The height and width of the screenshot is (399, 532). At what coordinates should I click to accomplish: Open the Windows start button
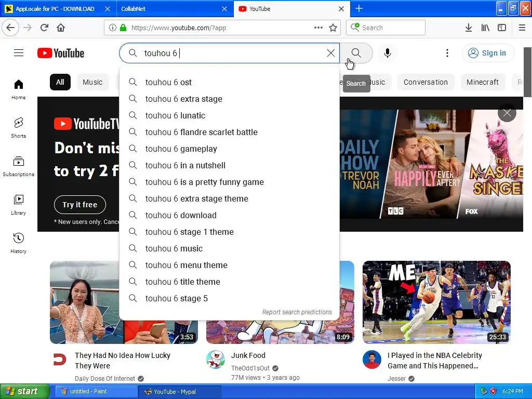pos(24,392)
